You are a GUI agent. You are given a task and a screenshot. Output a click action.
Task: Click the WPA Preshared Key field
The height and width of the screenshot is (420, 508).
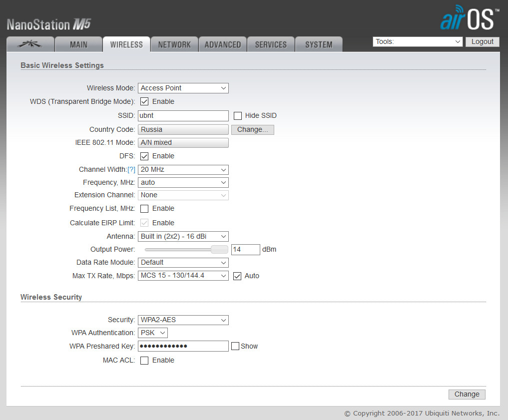(183, 346)
